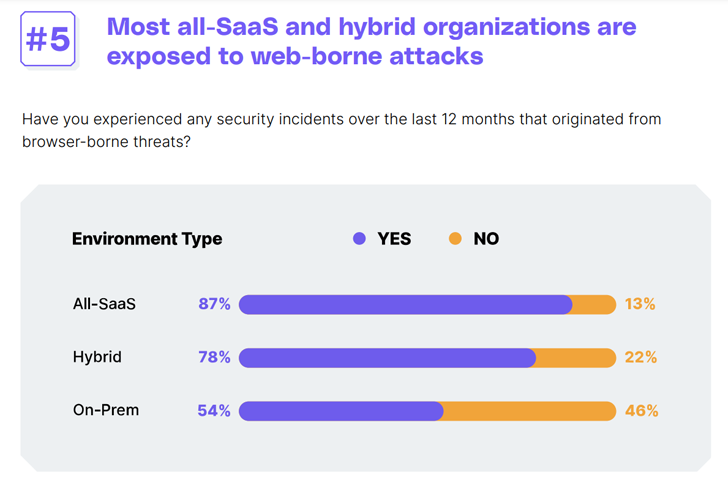
Task: Click the Hybrid row label
Action: tap(97, 357)
